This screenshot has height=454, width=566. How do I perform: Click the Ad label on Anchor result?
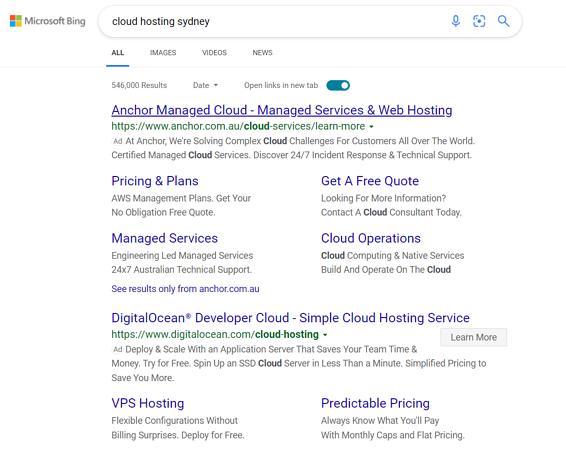tap(117, 141)
